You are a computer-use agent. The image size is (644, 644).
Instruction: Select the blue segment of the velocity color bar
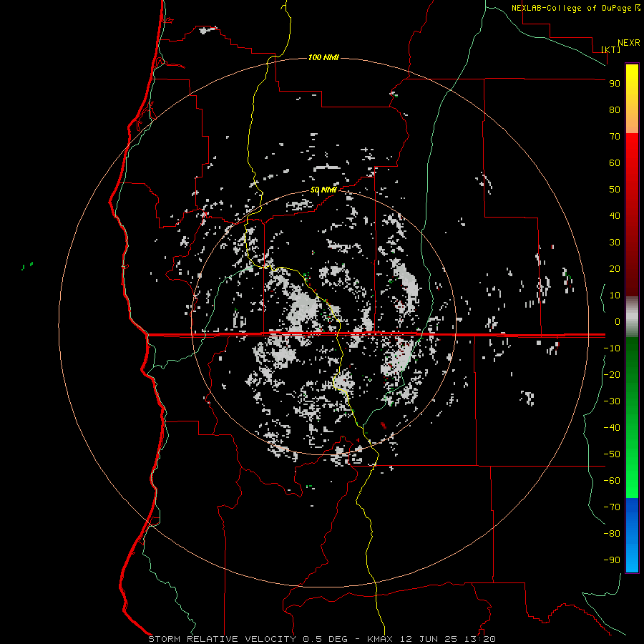coord(632,535)
